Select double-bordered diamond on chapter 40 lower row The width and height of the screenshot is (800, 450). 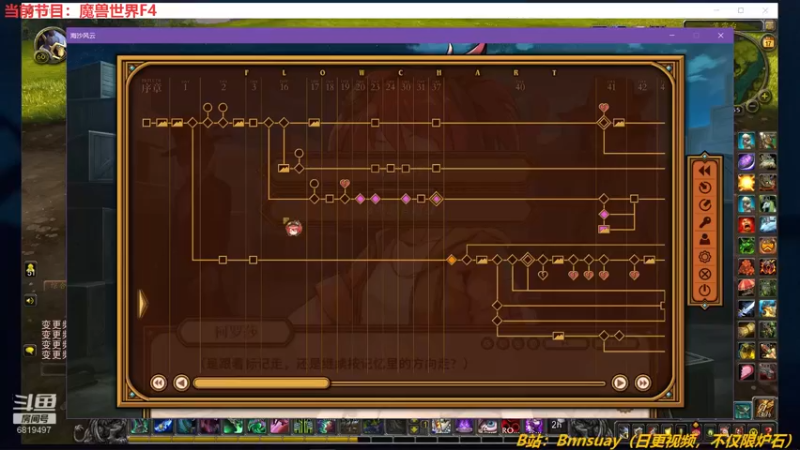[528, 260]
